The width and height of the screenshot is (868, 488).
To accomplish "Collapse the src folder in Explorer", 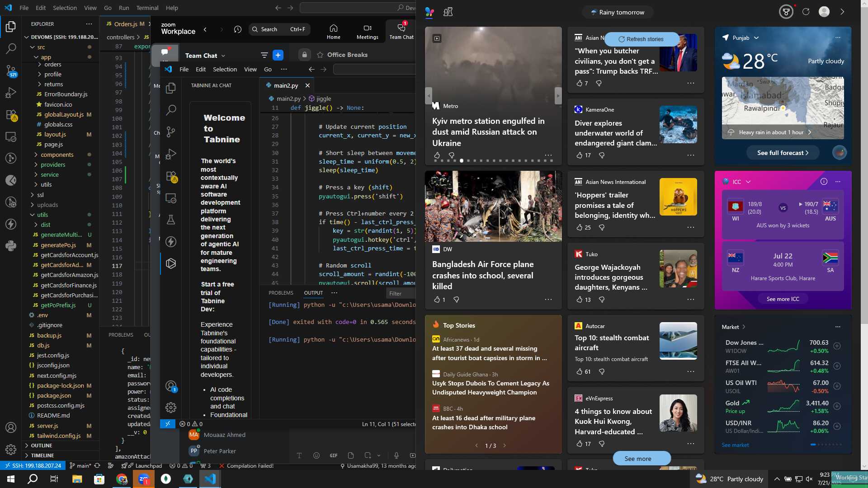I will [x=33, y=47].
